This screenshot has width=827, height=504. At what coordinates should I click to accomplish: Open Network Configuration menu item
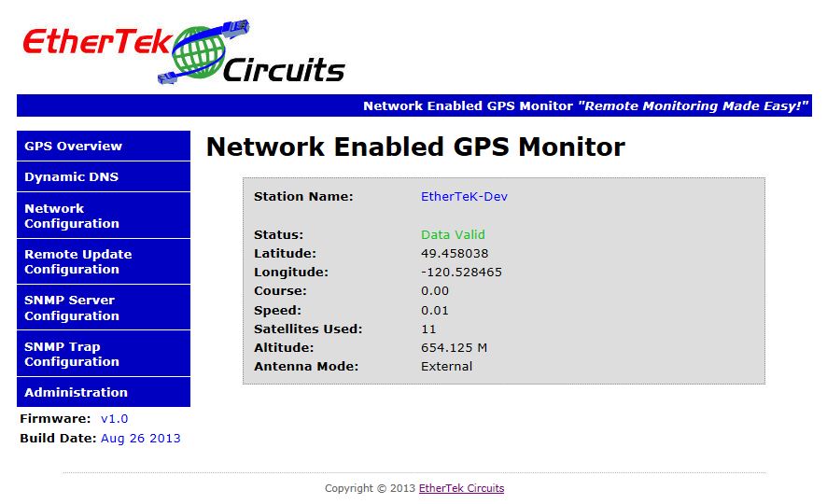(104, 216)
